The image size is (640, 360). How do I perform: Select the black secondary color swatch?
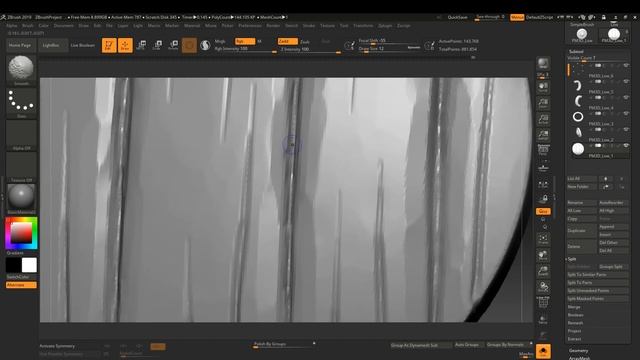pos(13,265)
